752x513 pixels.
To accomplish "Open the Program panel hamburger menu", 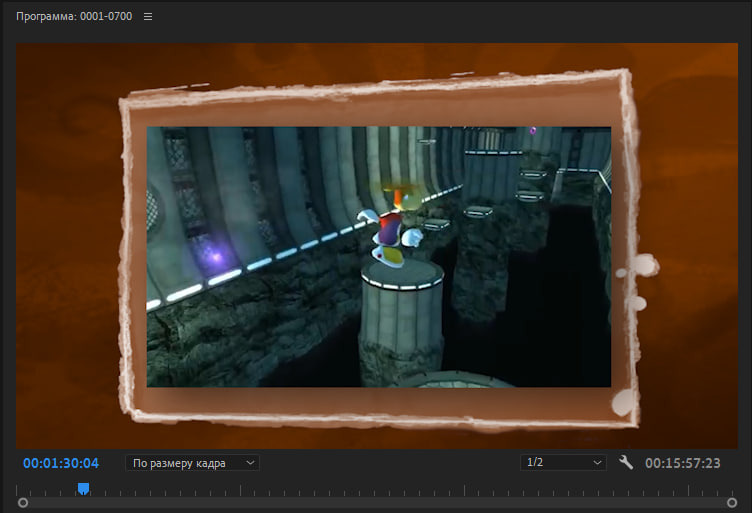I will [x=148, y=17].
